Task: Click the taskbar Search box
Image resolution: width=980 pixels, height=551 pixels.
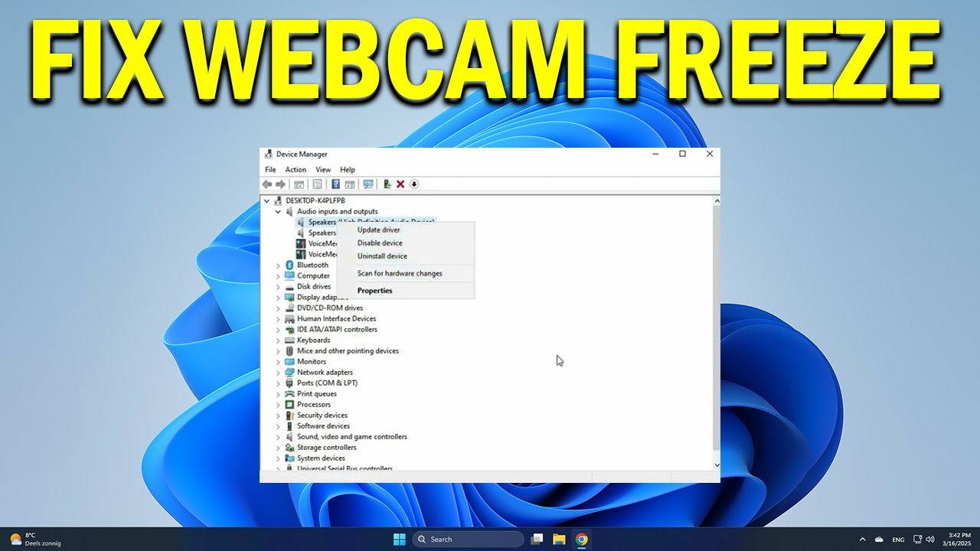Action: (469, 540)
